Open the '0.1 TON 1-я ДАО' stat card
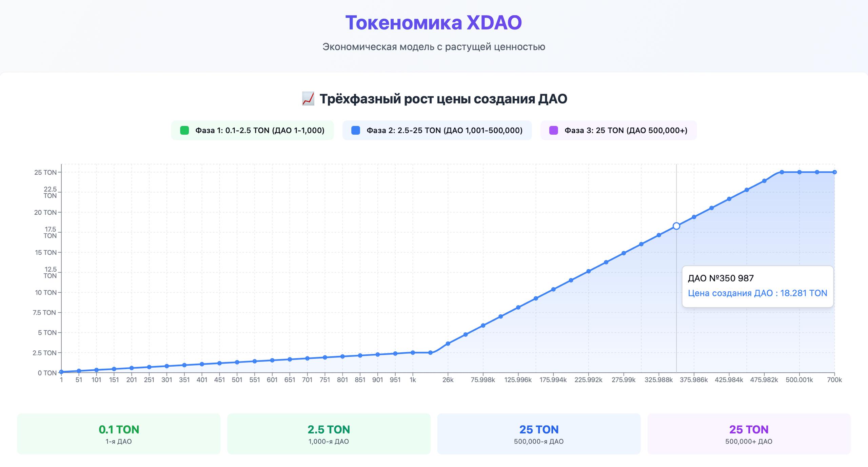Viewport: 868px width, 467px height. click(119, 434)
